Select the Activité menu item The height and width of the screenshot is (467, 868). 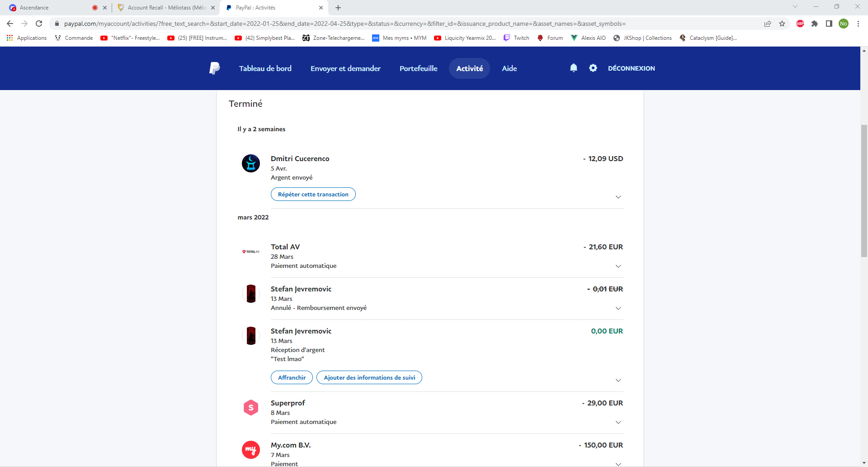coord(470,68)
